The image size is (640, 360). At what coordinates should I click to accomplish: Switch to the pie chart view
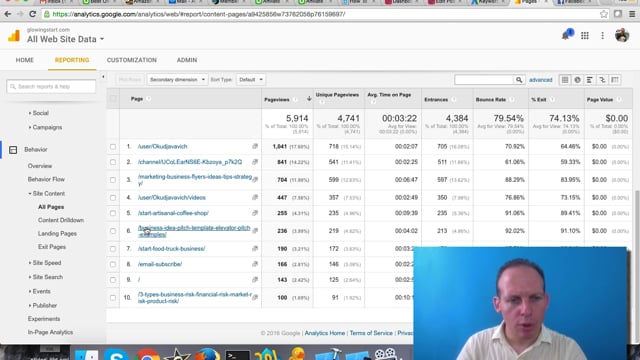(577, 80)
